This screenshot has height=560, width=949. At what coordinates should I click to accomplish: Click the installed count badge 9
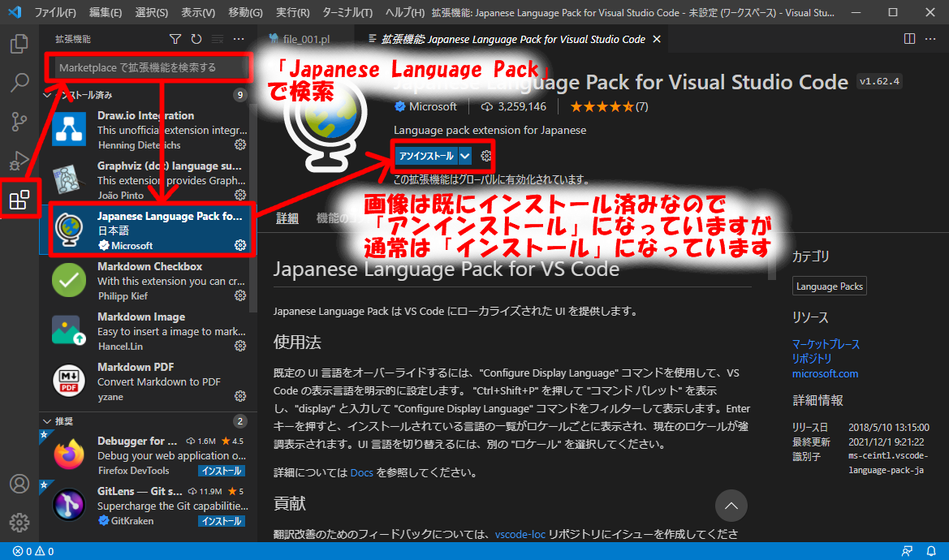coord(240,95)
